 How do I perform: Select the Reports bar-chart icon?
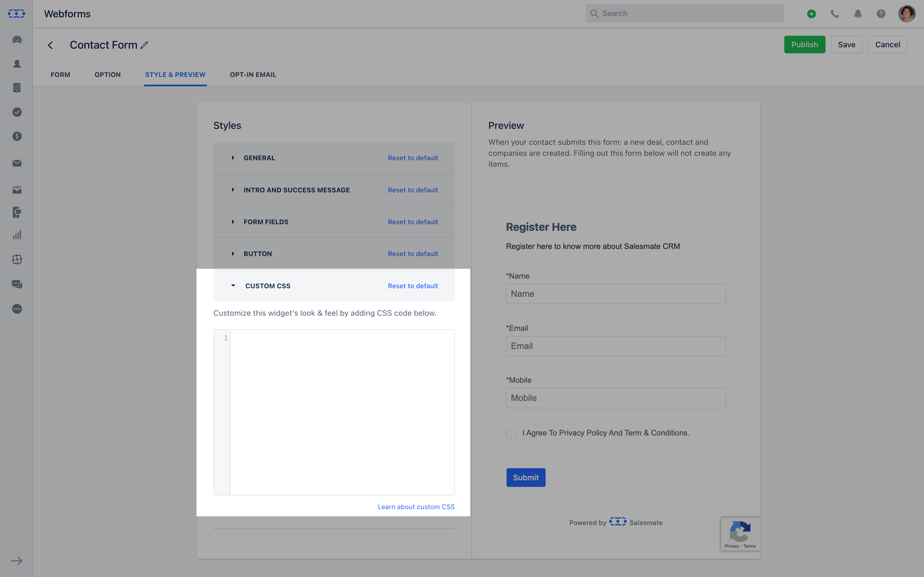click(16, 235)
